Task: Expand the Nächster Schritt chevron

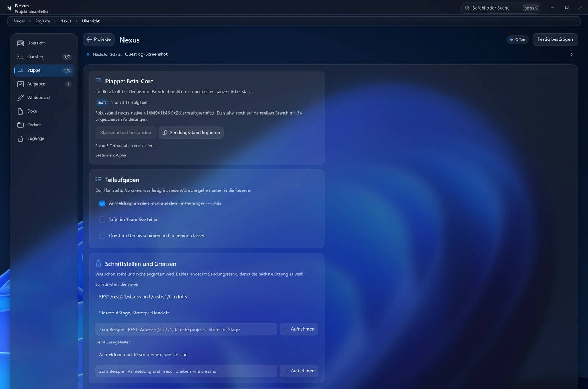Action: [x=572, y=54]
